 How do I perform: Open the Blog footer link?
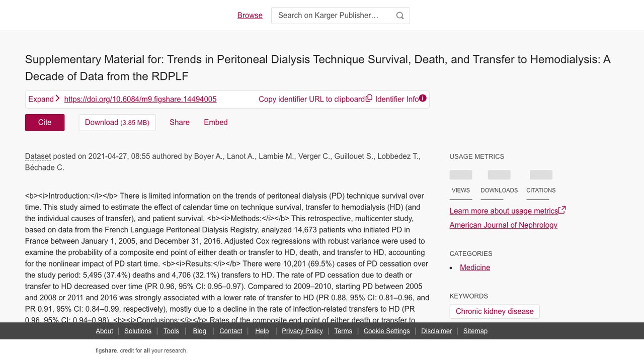(x=200, y=331)
